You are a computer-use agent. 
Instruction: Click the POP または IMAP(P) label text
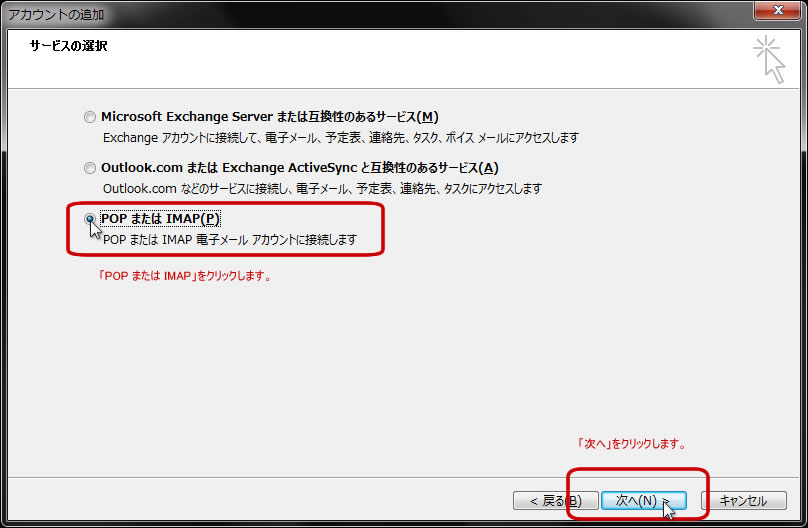click(x=160, y=218)
